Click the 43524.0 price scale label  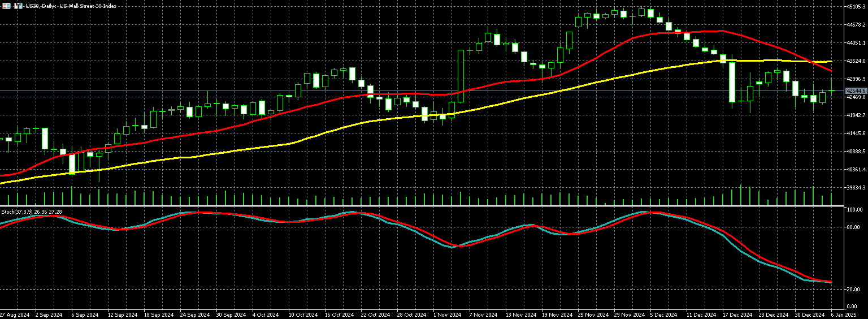856,61
